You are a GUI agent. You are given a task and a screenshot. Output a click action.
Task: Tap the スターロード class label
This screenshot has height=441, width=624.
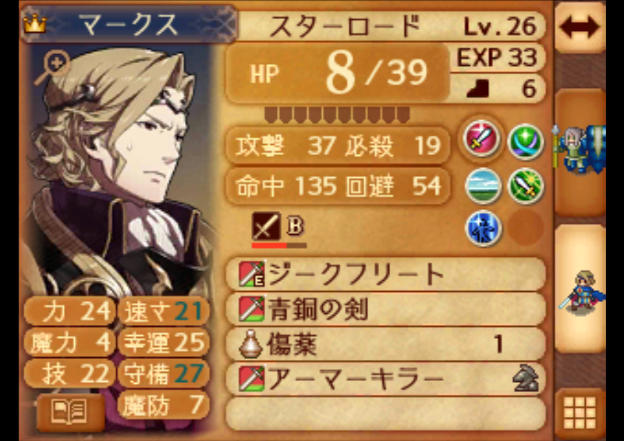tap(345, 27)
